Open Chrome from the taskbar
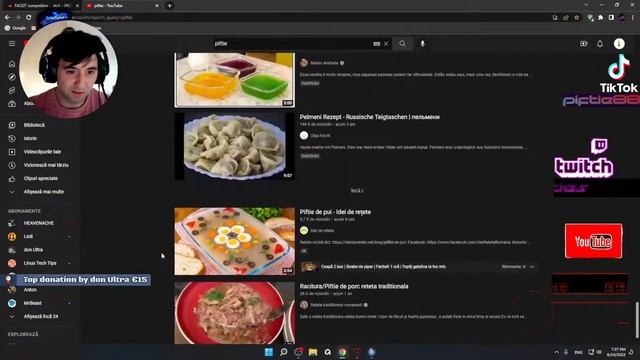640x360 pixels. (x=342, y=352)
